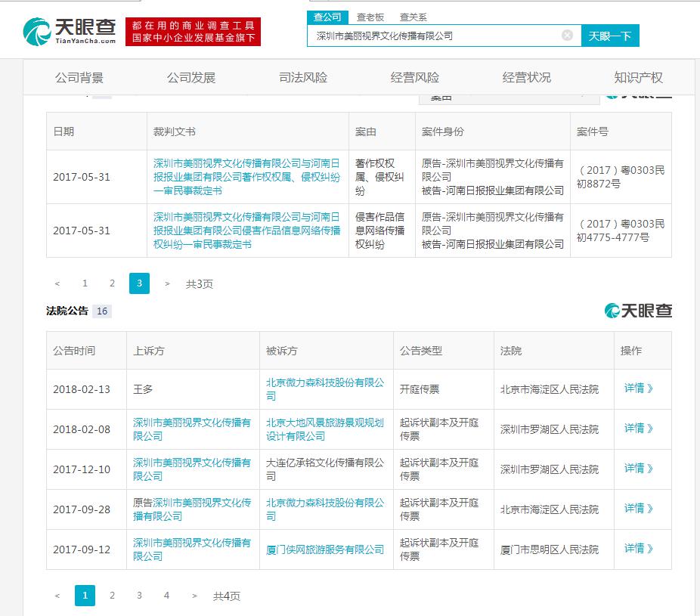Click the 法院公告 count badge 16
The image size is (700, 616).
(102, 311)
